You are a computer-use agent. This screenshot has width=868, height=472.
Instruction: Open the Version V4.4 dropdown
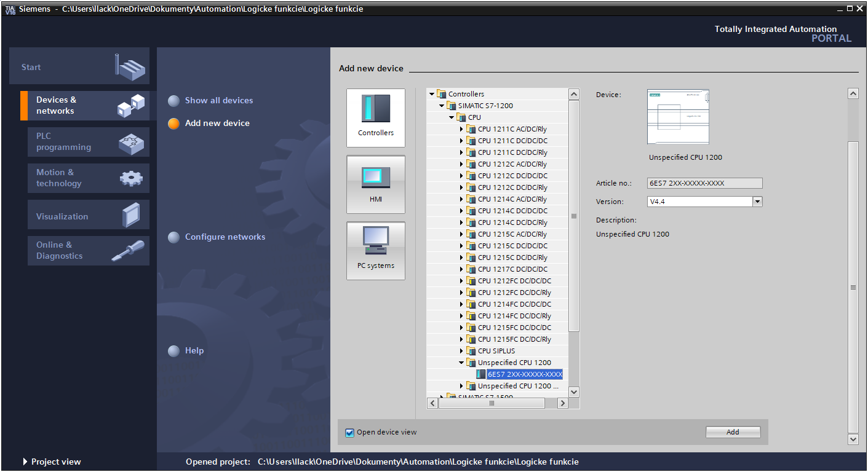coord(757,202)
